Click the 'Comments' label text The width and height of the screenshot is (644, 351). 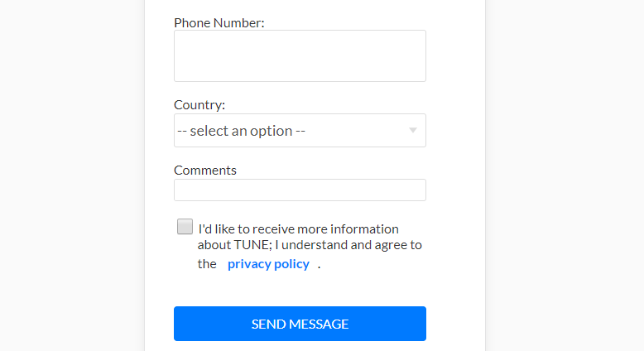[204, 171]
